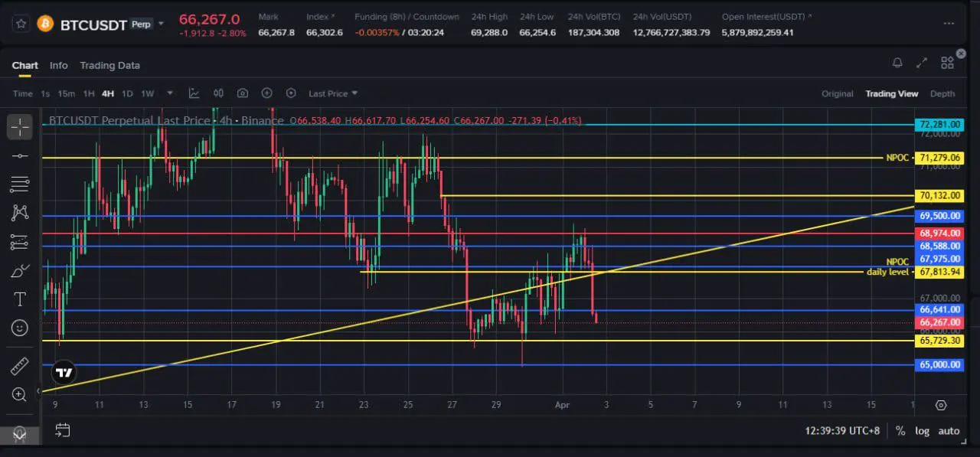
Task: Select the Fibonacci retracement lines tool
Action: [x=20, y=184]
